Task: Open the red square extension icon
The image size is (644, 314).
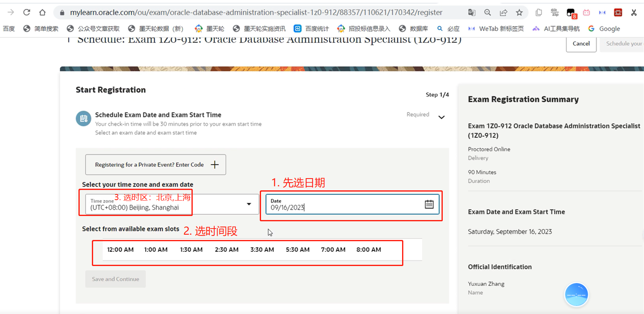Action: point(618,13)
